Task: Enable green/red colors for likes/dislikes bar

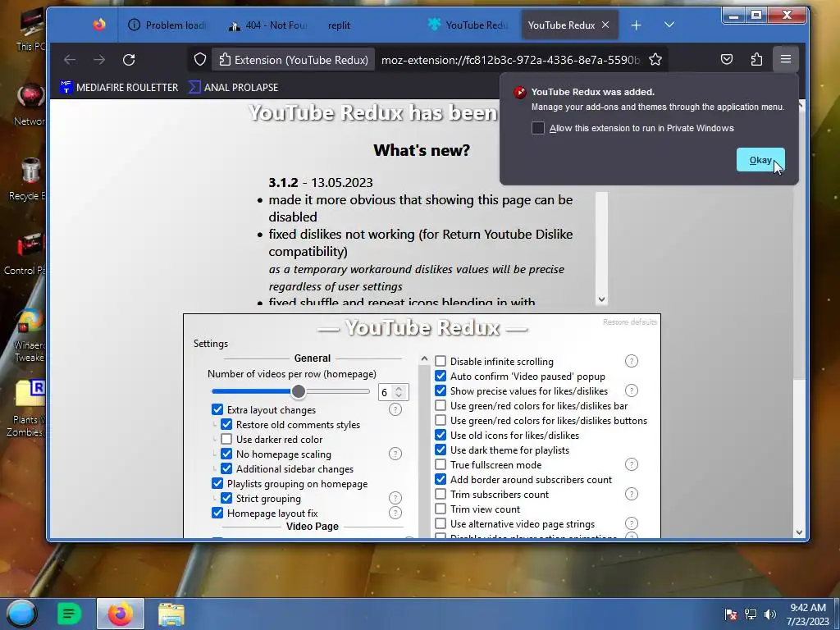Action: pos(441,405)
